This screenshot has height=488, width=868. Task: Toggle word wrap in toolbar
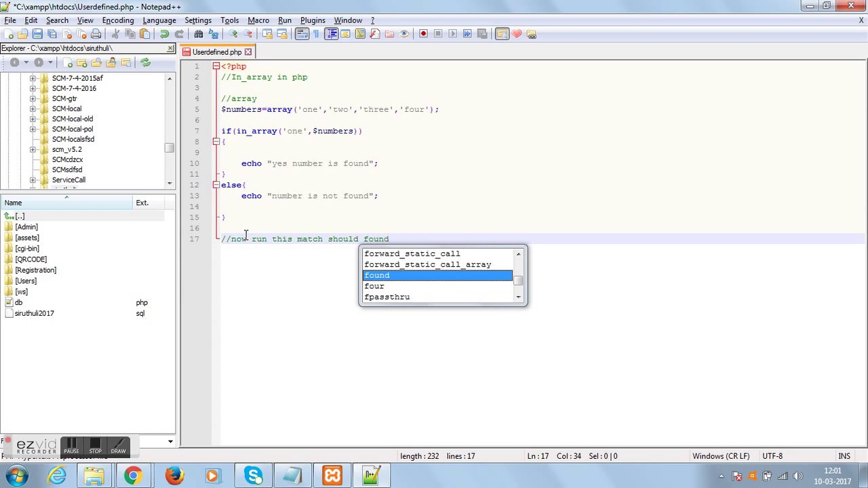coord(302,34)
